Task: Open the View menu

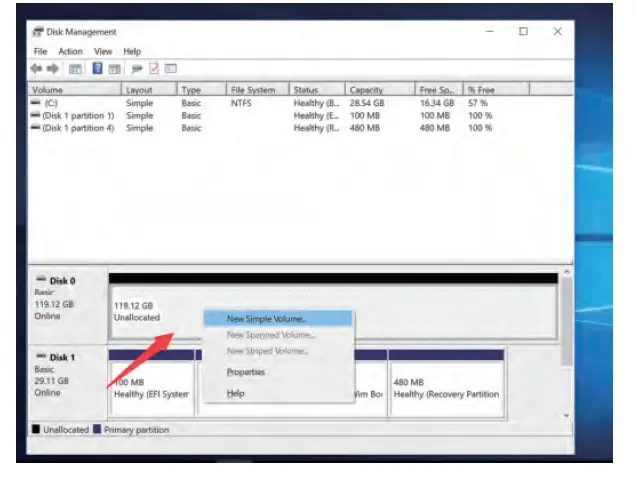Action: (103, 51)
